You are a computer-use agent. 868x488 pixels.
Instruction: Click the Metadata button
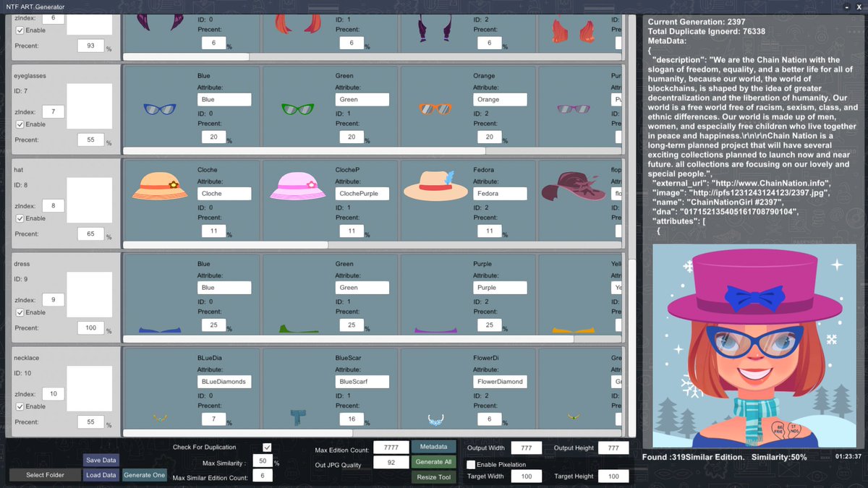pos(434,447)
